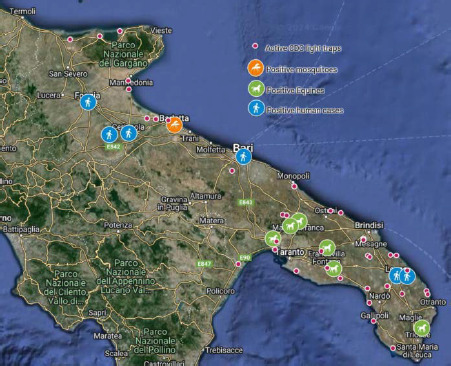
Task: Click the rightmost human case marker at Lecce
Action: pyautogui.click(x=407, y=276)
